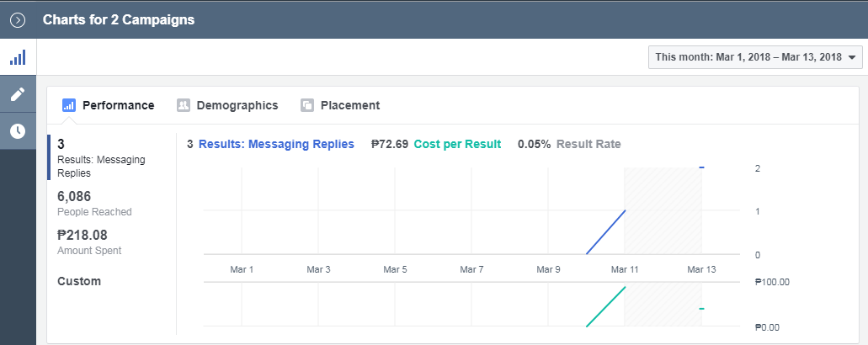Click the Performance tab bar-chart icon
Screen dimensions: 868x345
pos(69,105)
